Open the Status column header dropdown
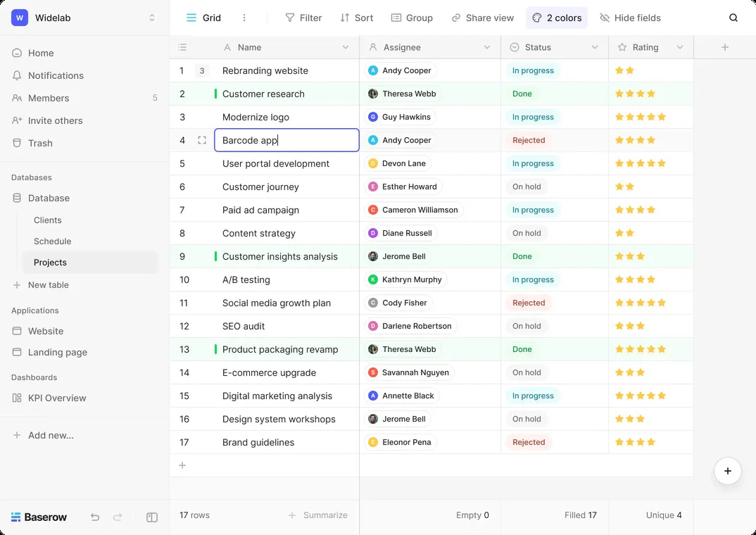The height and width of the screenshot is (535, 756). coord(596,47)
